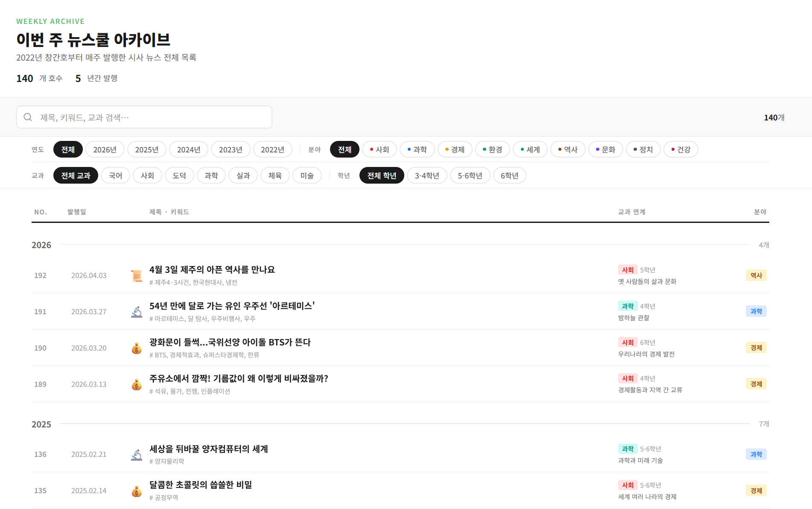Click microscope icon beside Artemis article

click(137, 312)
